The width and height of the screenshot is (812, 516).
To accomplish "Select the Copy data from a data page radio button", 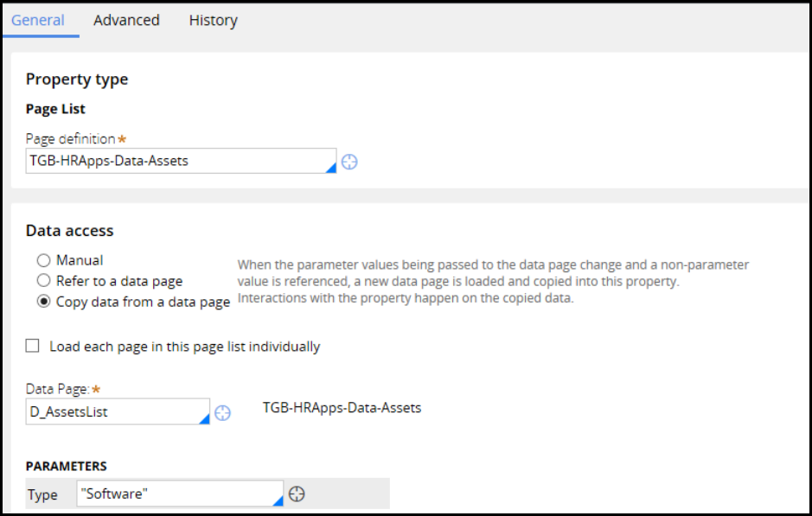I will [44, 302].
